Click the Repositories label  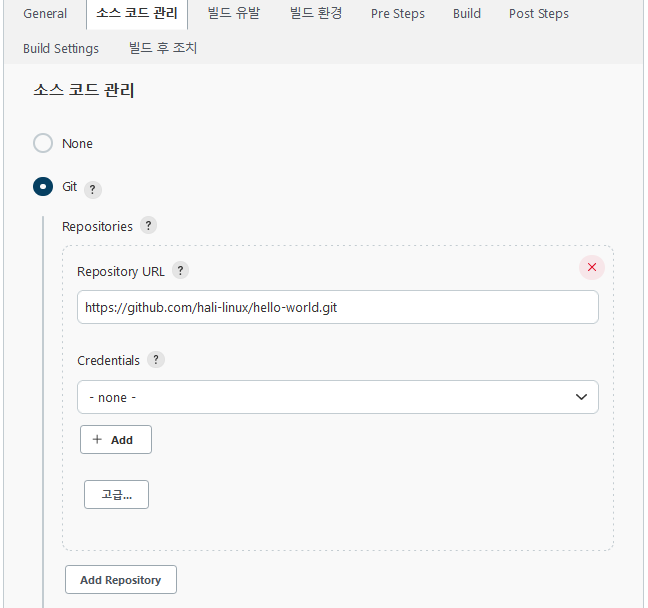[x=98, y=227]
